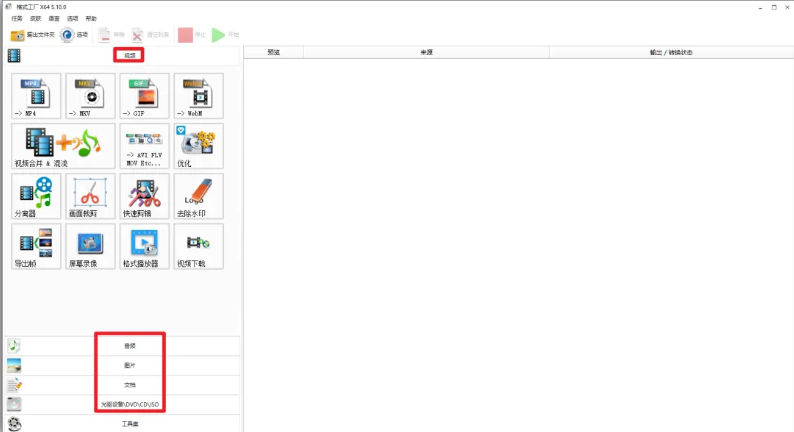This screenshot has width=794, height=432.
Task: Launch the 屏幕录像 screen recorder
Action: (x=90, y=246)
